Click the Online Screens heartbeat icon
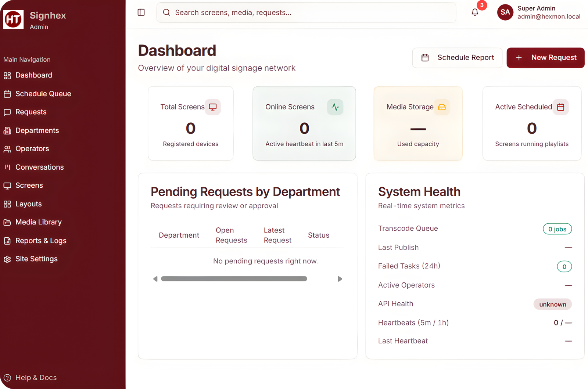Screen dimensions: 588x389 coord(335,107)
